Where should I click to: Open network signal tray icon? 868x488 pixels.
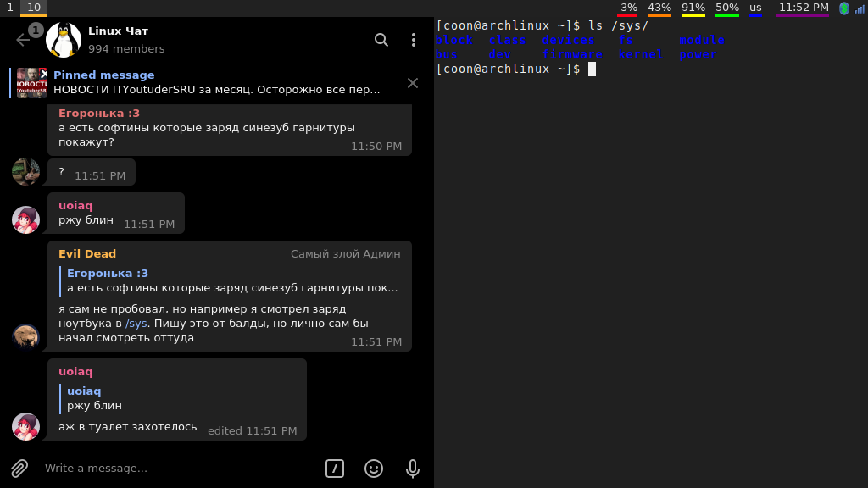(x=860, y=8)
